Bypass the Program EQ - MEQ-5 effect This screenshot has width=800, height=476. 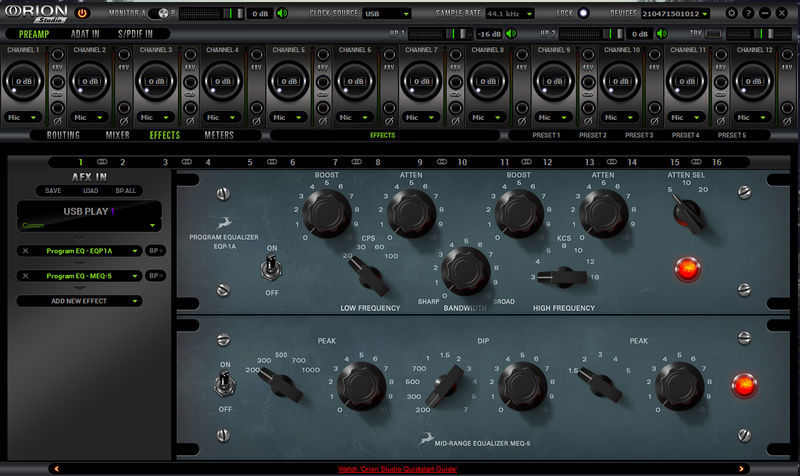[155, 275]
